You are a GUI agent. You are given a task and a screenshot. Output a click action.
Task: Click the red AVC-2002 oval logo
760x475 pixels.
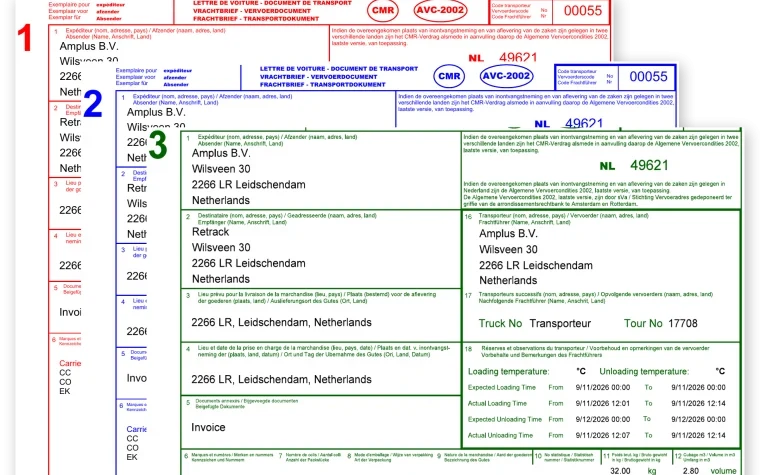(x=440, y=10)
